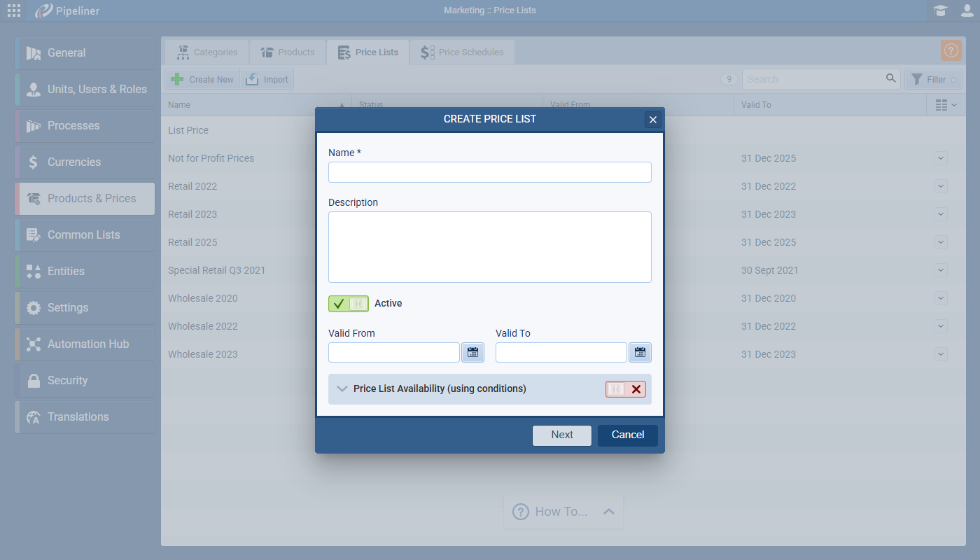Viewport: 980px width, 560px height.
Task: Open the column layout view icon
Action: [946, 105]
